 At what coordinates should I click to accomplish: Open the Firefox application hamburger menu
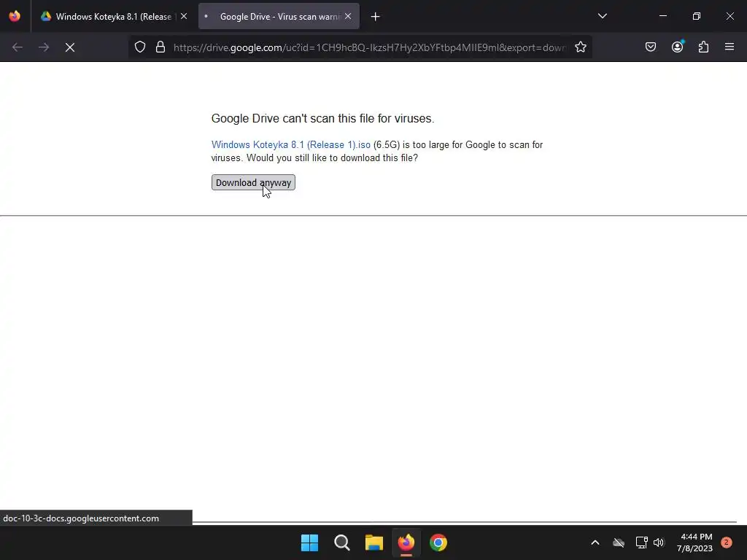pos(729,47)
